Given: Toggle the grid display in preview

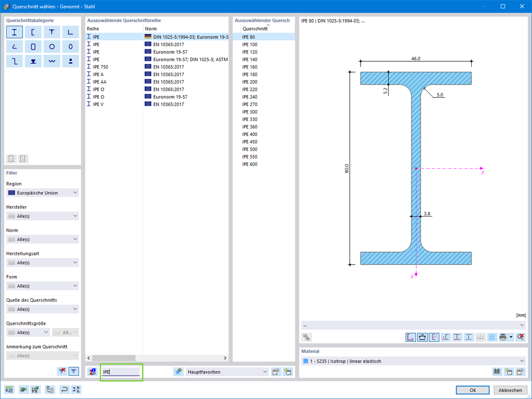Looking at the screenshot, I should [491, 337].
